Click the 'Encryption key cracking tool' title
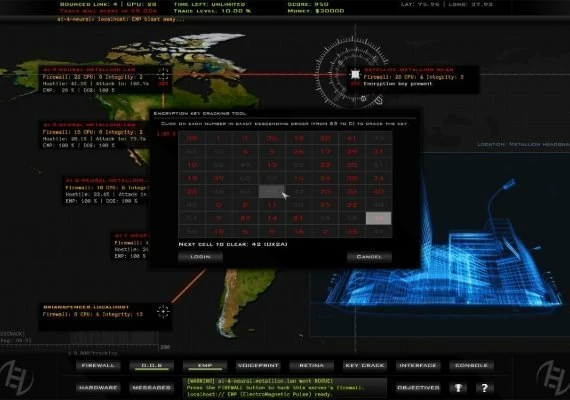Screen dimensions: 570x400 coord(200,113)
